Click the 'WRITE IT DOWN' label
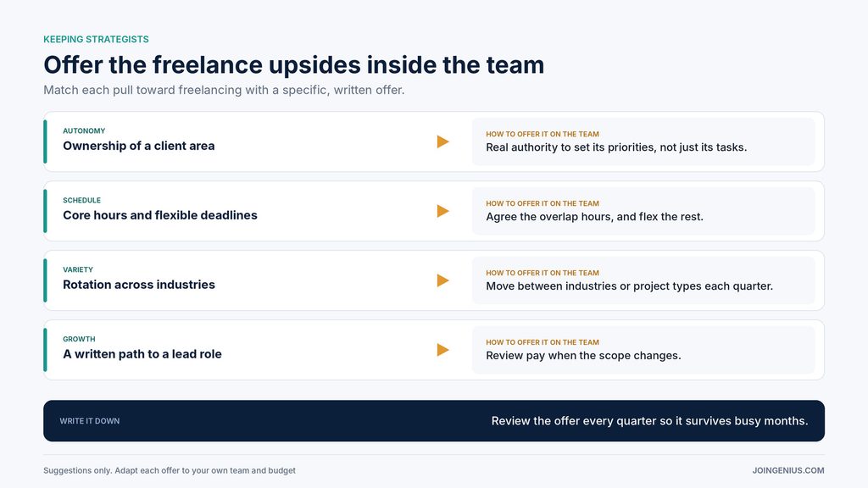Image resolution: width=868 pixels, height=488 pixels. point(90,421)
